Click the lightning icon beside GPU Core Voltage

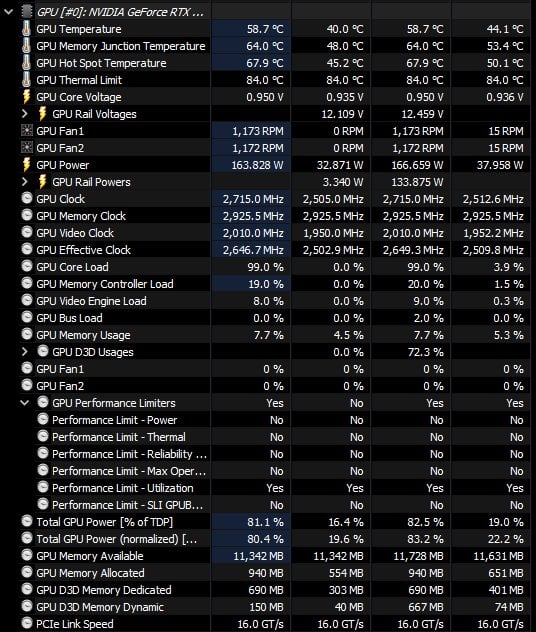tap(26, 97)
